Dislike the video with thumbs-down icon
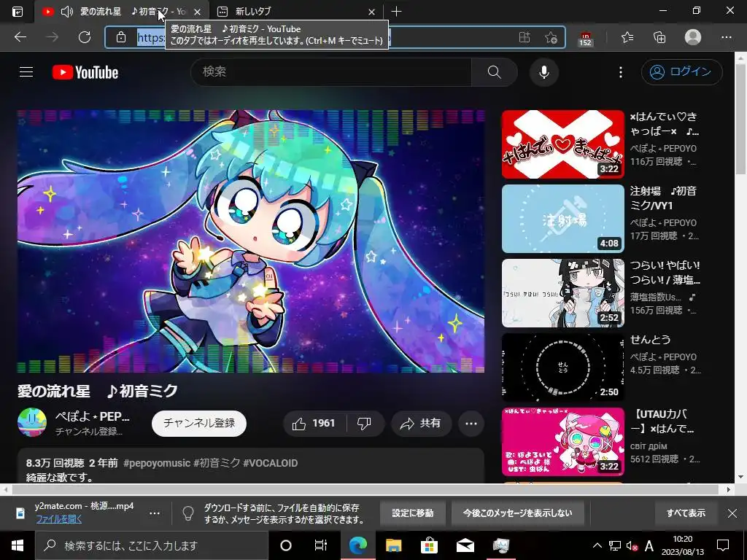747x560 pixels. coord(365,424)
